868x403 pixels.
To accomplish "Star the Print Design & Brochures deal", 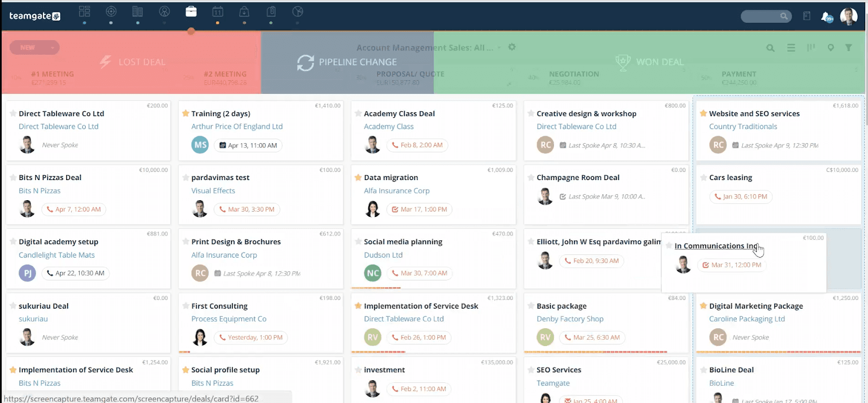I will [186, 241].
